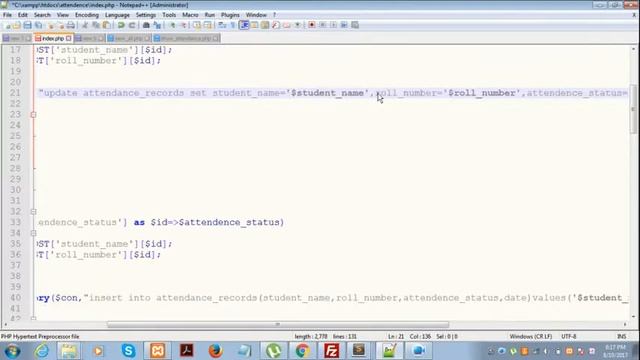Open the Function List panel icon
This screenshot has height=360, width=640.
pyautogui.click(x=276, y=25)
